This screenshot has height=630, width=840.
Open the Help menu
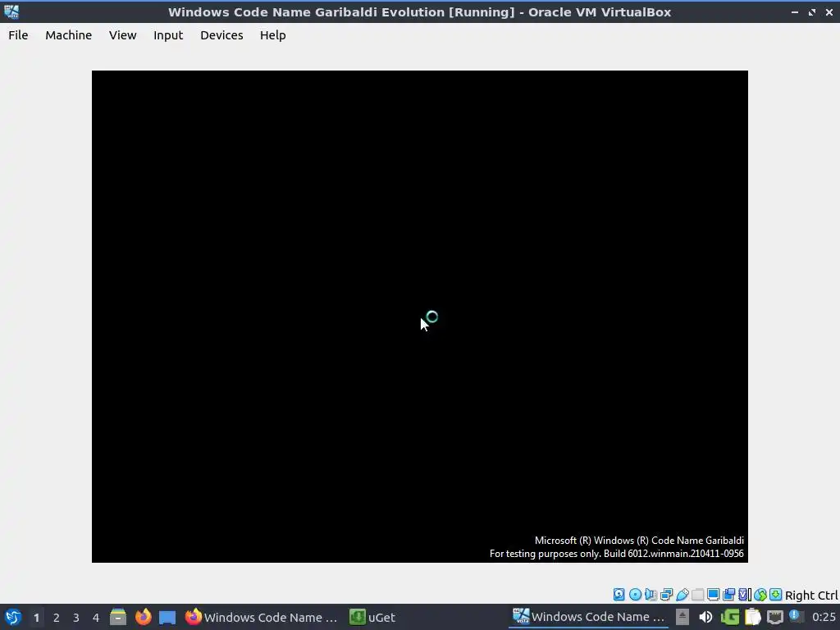(272, 34)
